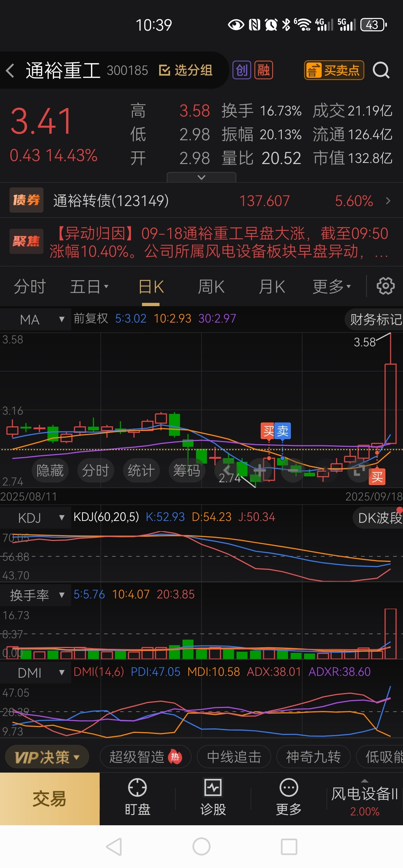Viewport: 403px width, 868px height.
Task: Tap 前复权 adjustment option
Action: pyautogui.click(x=91, y=319)
